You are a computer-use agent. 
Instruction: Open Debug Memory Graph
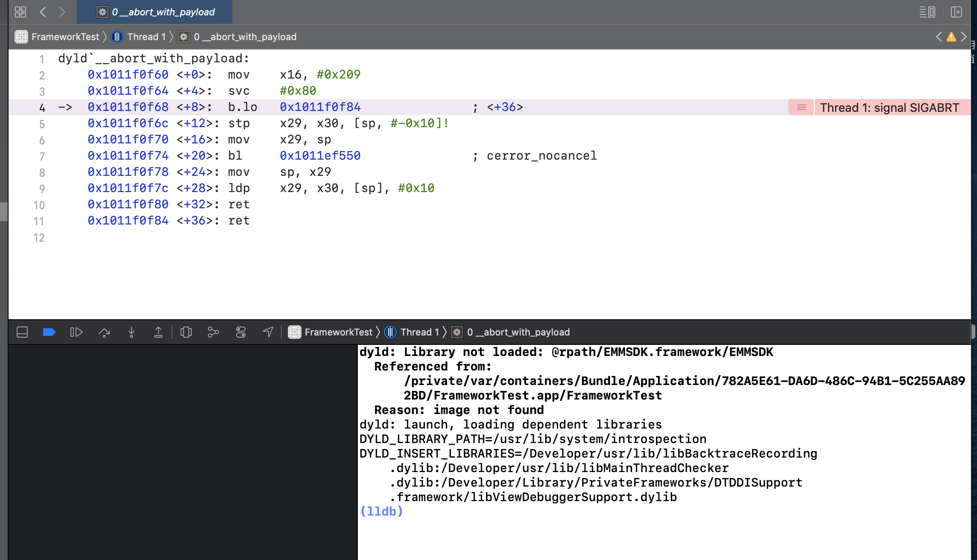[x=213, y=332]
